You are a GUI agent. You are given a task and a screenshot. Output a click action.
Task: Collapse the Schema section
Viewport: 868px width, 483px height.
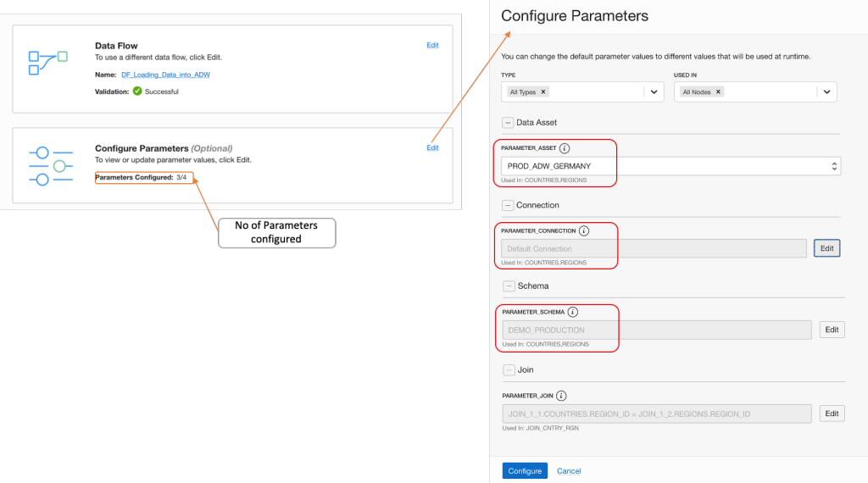click(508, 286)
